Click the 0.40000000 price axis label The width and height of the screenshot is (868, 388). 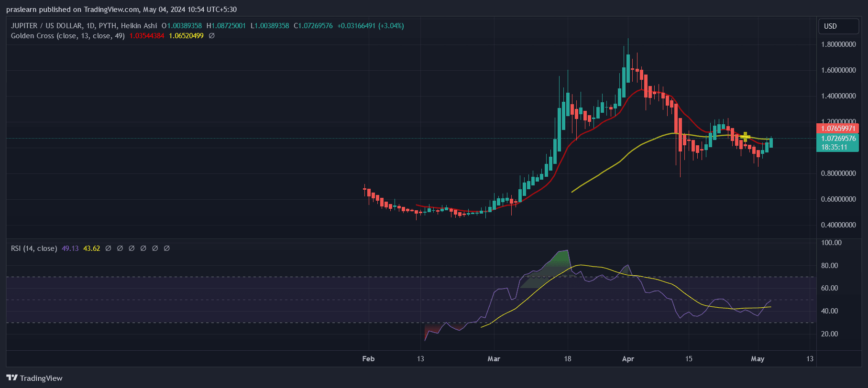pos(838,225)
